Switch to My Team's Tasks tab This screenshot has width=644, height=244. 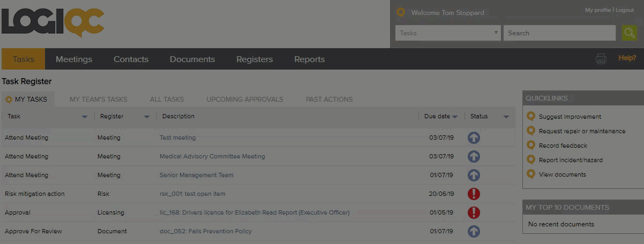99,99
